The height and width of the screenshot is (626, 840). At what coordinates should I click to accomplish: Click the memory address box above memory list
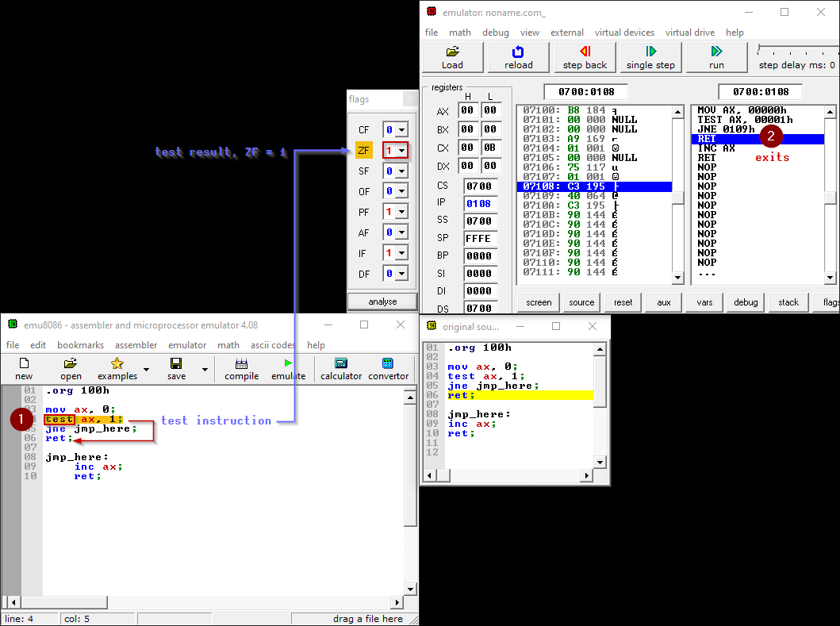(586, 92)
